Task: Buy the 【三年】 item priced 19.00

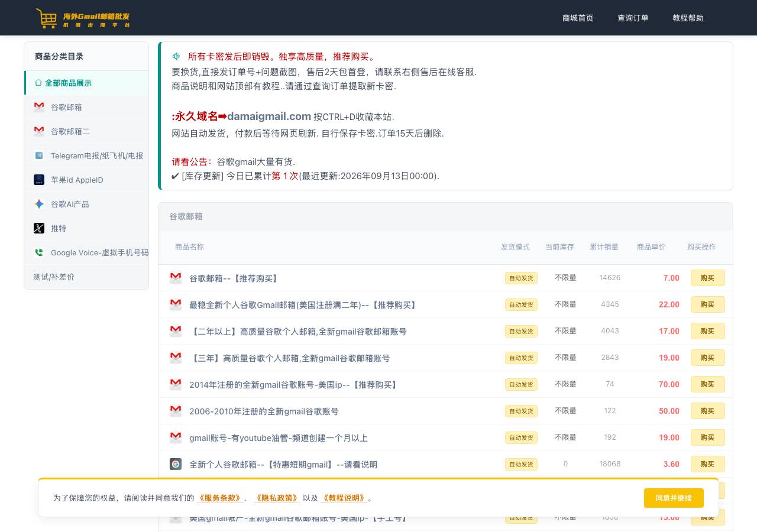Action: pyautogui.click(x=707, y=358)
